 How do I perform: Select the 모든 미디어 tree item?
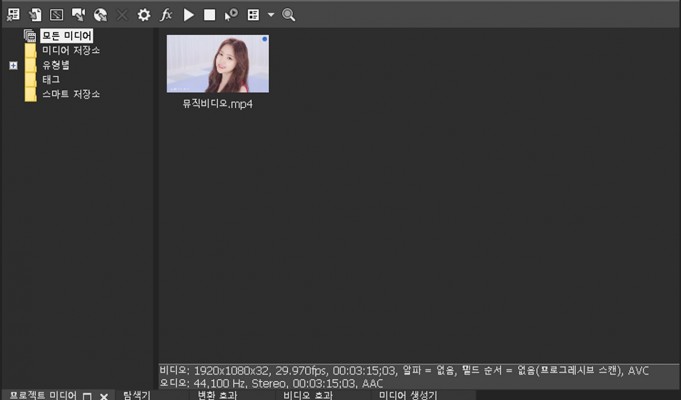point(66,36)
